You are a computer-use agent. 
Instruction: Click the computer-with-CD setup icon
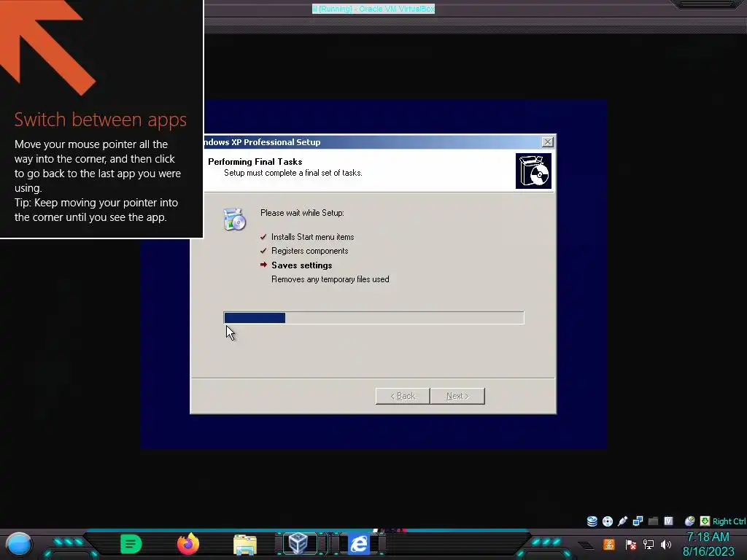point(235,219)
